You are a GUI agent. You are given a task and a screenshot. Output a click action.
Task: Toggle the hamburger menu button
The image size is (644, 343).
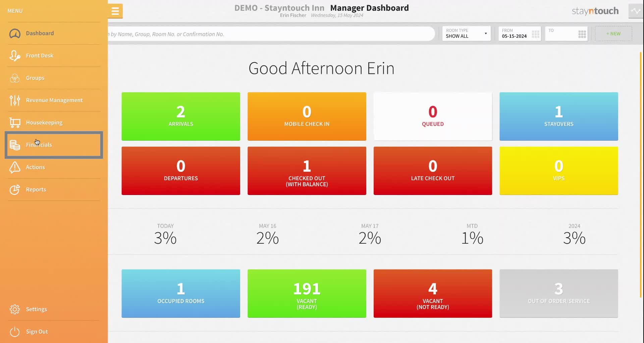point(115,11)
